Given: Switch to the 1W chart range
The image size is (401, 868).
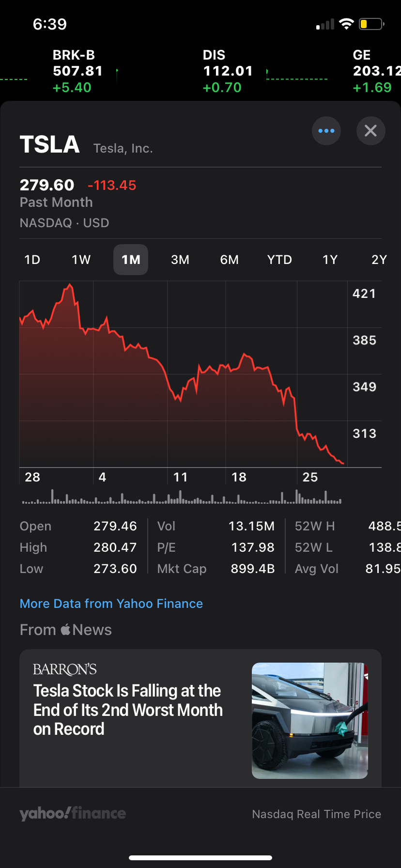Looking at the screenshot, I should pos(81,260).
